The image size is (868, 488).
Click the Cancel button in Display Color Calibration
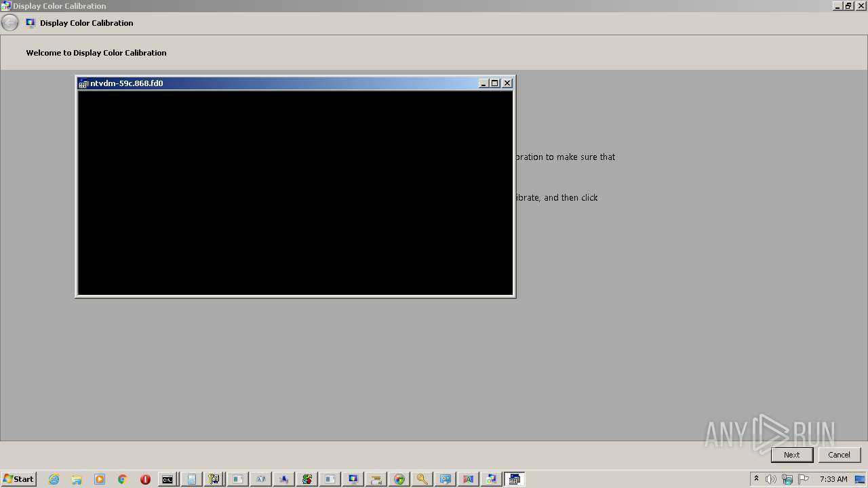click(x=839, y=455)
